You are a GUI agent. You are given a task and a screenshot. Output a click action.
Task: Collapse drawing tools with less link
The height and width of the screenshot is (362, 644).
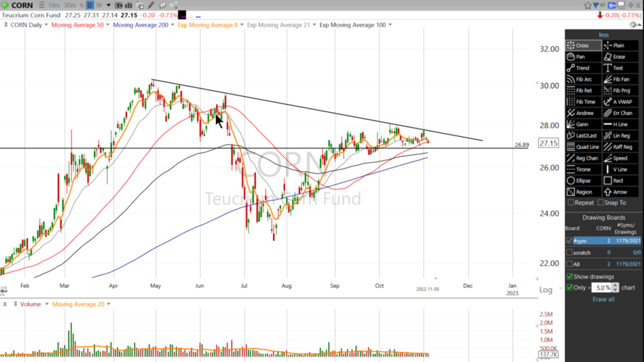pyautogui.click(x=604, y=35)
